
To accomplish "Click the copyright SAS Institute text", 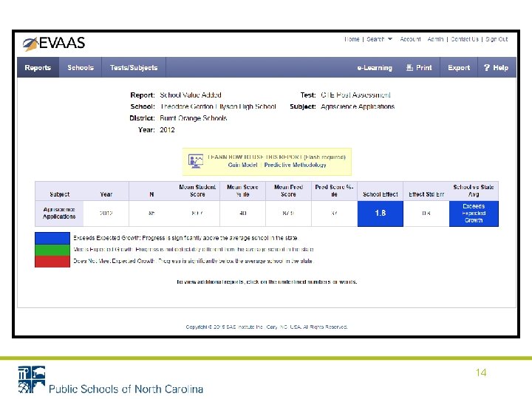I will (x=267, y=327).
